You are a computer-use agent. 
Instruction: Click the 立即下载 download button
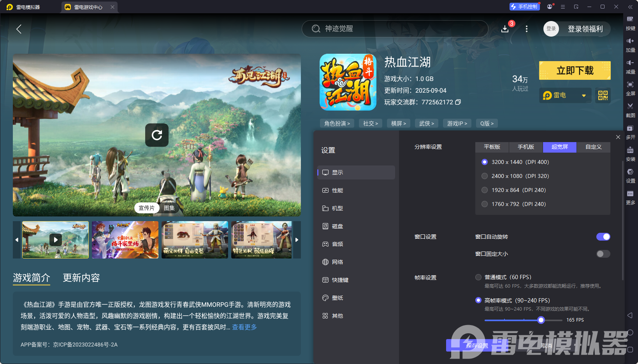(x=575, y=70)
